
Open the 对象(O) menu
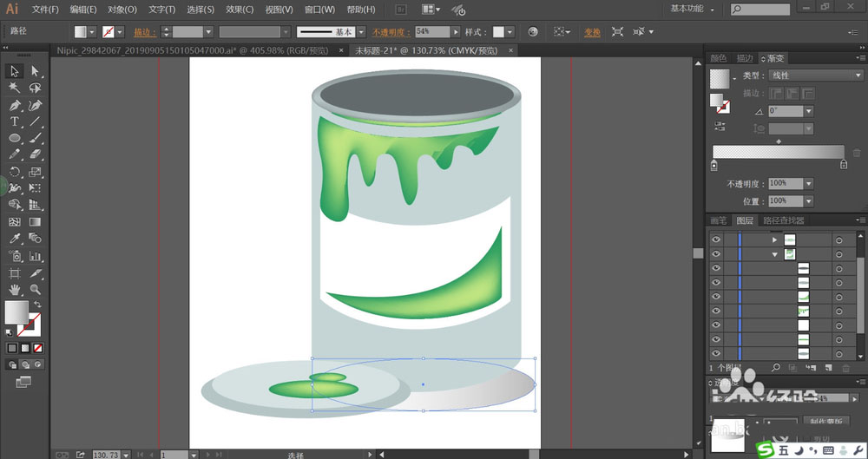[x=122, y=10]
